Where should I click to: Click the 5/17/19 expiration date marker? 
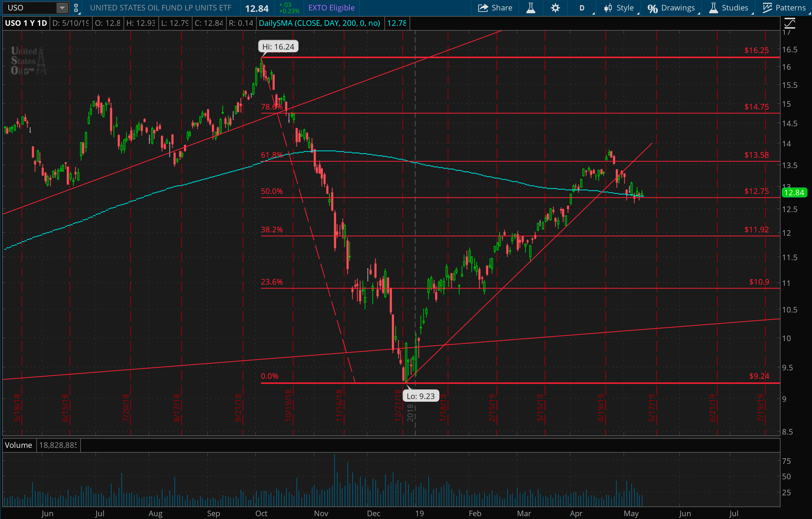[652, 408]
